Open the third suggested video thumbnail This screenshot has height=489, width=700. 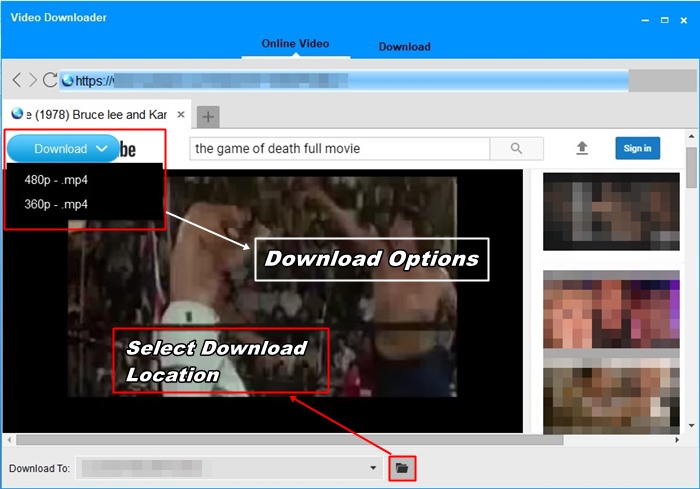[611, 396]
